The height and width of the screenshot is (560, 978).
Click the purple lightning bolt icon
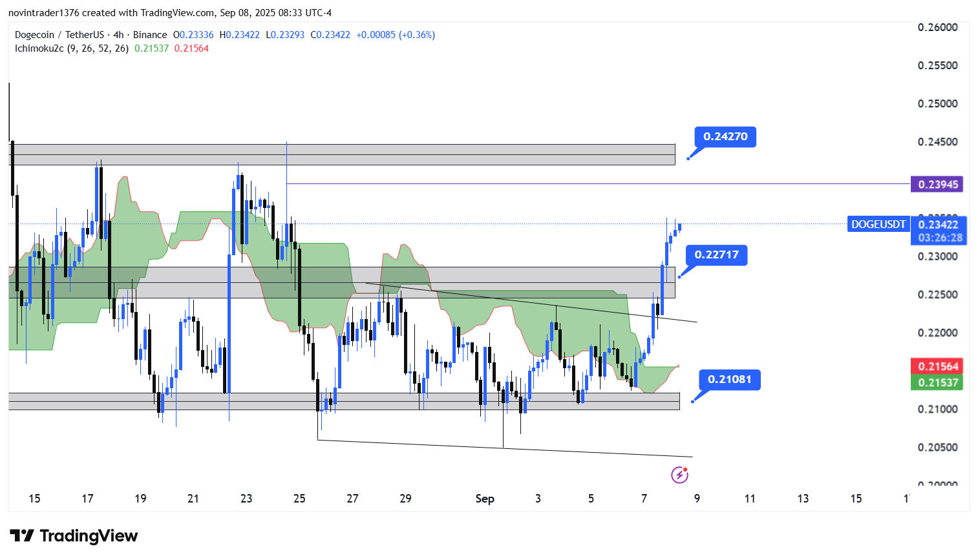[679, 475]
